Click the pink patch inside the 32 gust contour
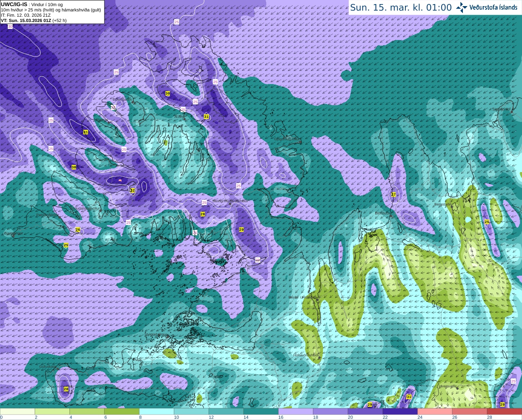The width and height of the screenshot is (522, 420). point(119,180)
